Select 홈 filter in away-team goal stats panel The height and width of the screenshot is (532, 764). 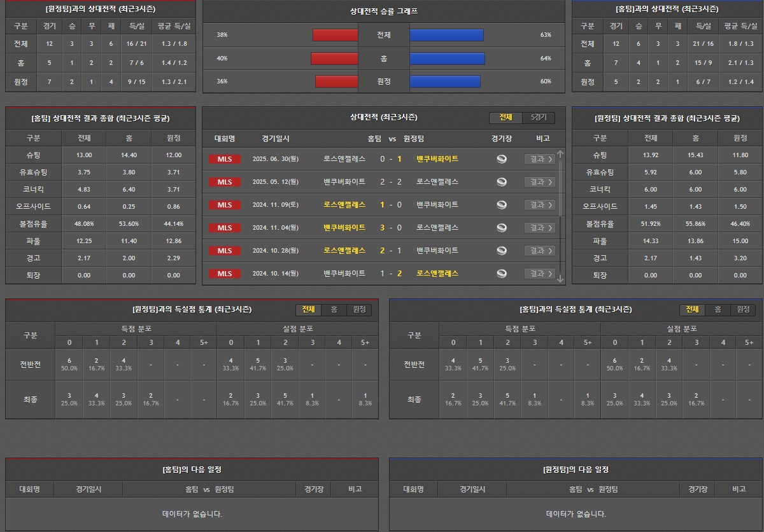pos(334,310)
